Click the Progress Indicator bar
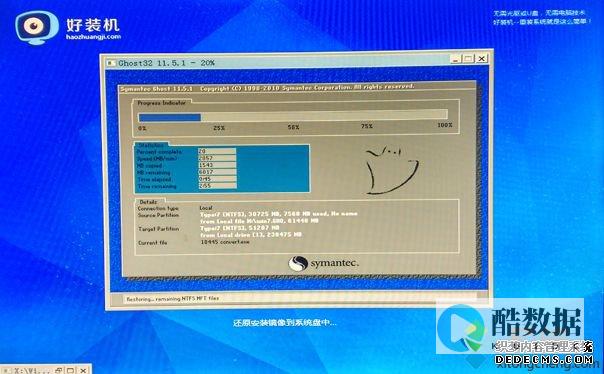Viewport: 604px width, 374px height. tap(293, 116)
